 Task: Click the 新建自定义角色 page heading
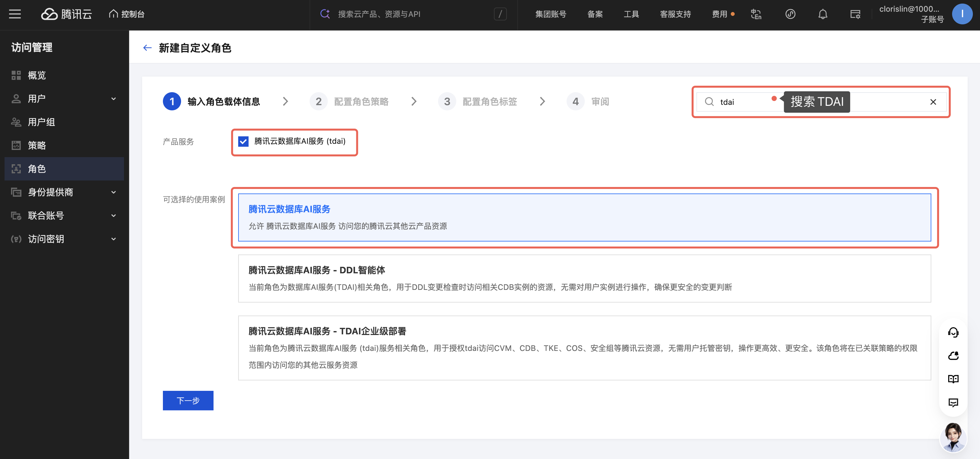tap(195, 48)
